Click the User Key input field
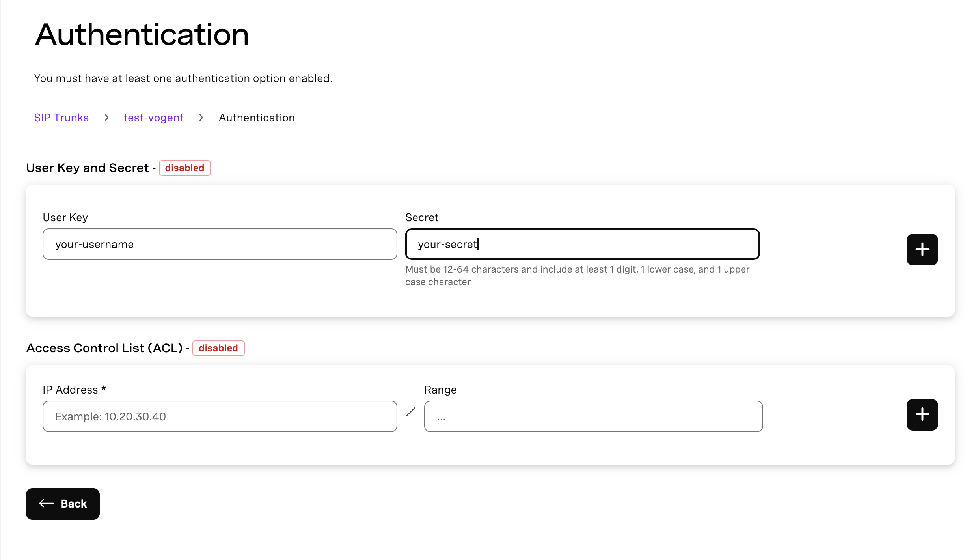The height and width of the screenshot is (560, 980). tap(220, 244)
